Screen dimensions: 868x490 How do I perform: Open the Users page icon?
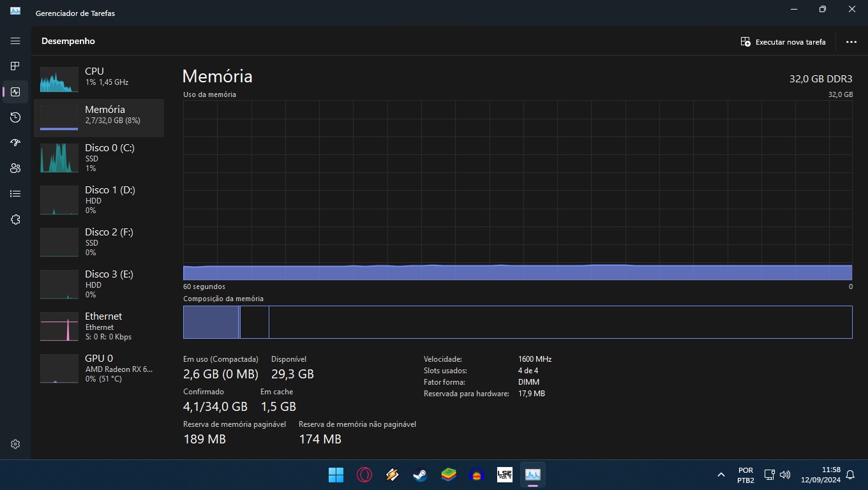(15, 168)
